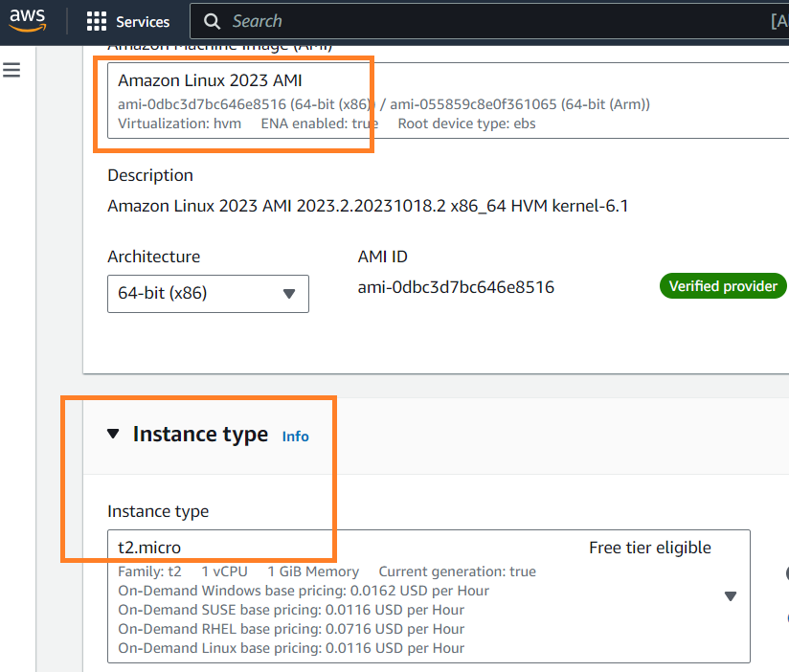Open the left navigation hamburger menu

click(11, 69)
